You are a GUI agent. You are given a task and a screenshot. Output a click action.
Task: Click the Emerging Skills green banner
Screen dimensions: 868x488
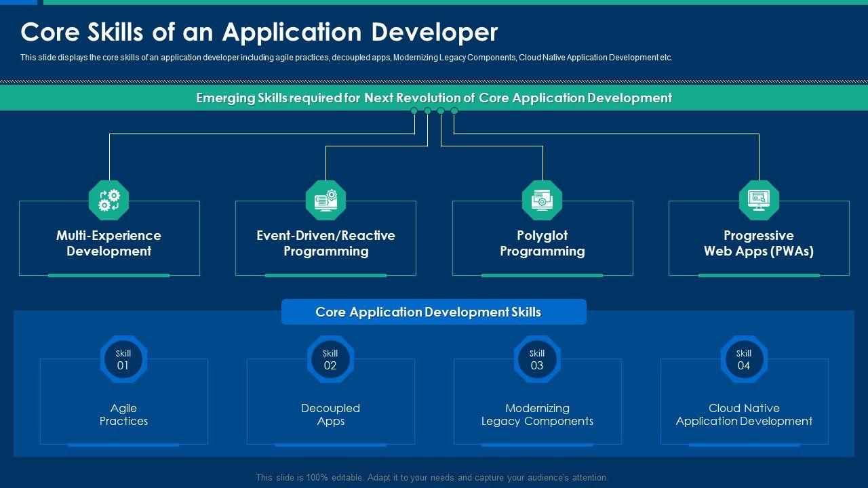pos(434,98)
